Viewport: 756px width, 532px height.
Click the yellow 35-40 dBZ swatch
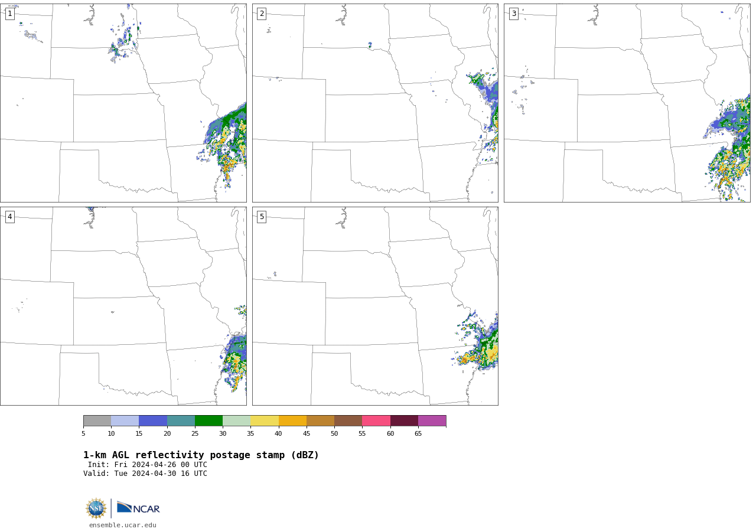pyautogui.click(x=265, y=420)
